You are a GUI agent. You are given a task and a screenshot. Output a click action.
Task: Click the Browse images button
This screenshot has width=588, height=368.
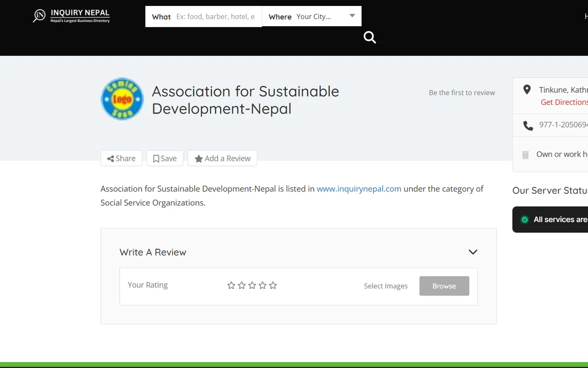[444, 286]
